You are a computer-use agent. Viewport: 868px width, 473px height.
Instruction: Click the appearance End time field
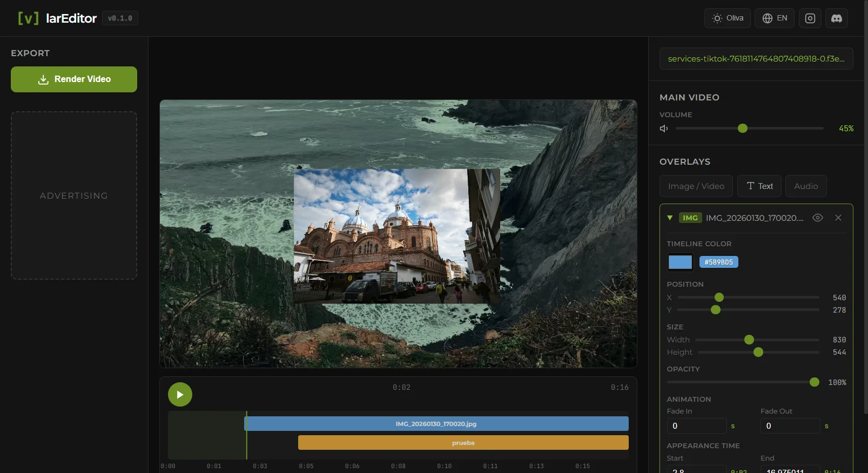pos(790,469)
